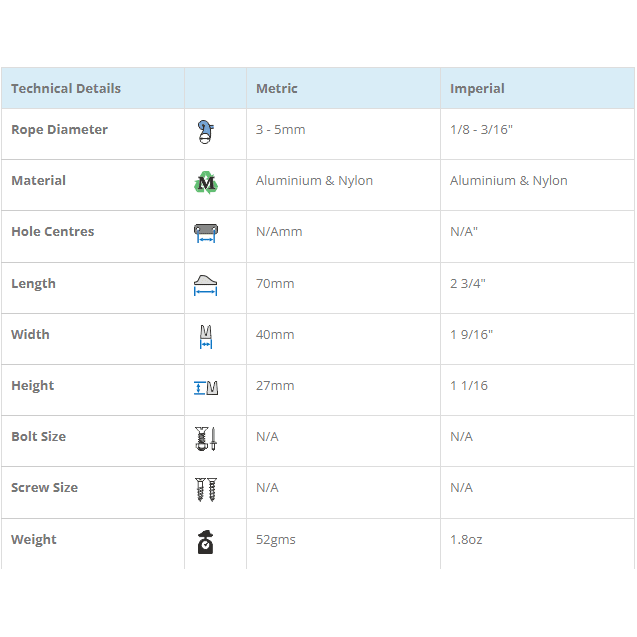Click the hole centres icon

pos(206,233)
